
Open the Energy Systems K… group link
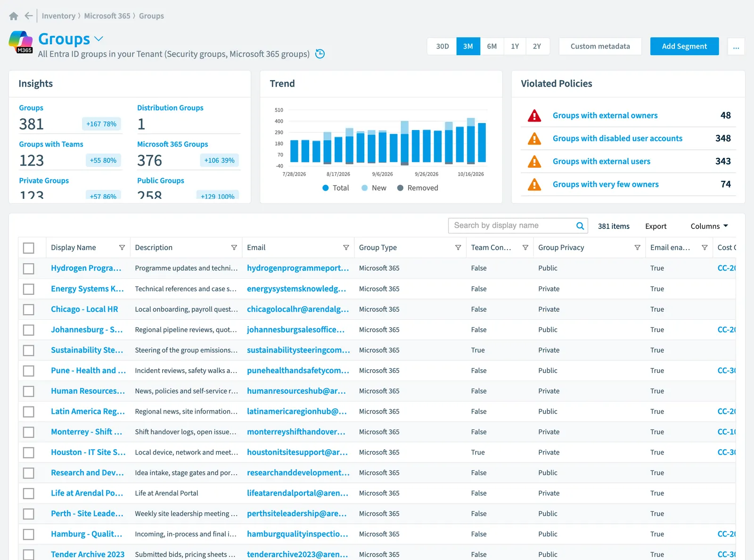[87, 289]
